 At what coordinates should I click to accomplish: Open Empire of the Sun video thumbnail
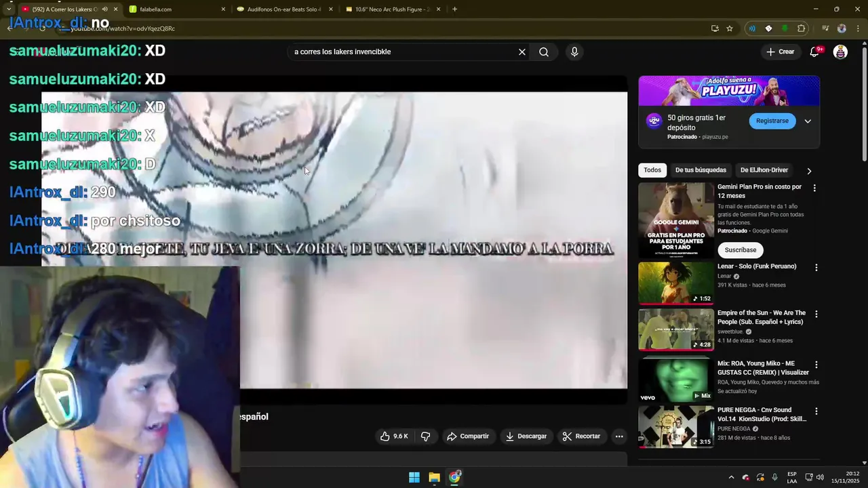click(x=676, y=329)
